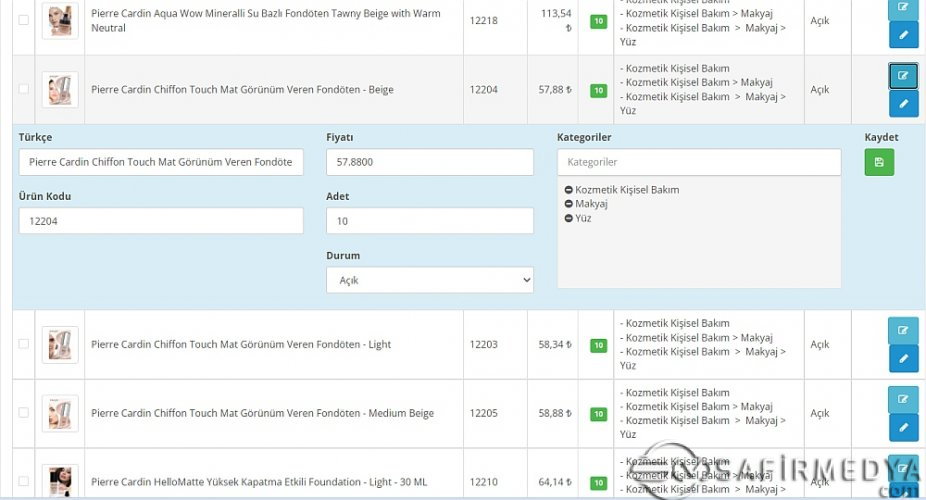The height and width of the screenshot is (500, 926).
Task: Click quick-edit icon for Chiffon Touch Beige row
Action: pyautogui.click(x=903, y=76)
